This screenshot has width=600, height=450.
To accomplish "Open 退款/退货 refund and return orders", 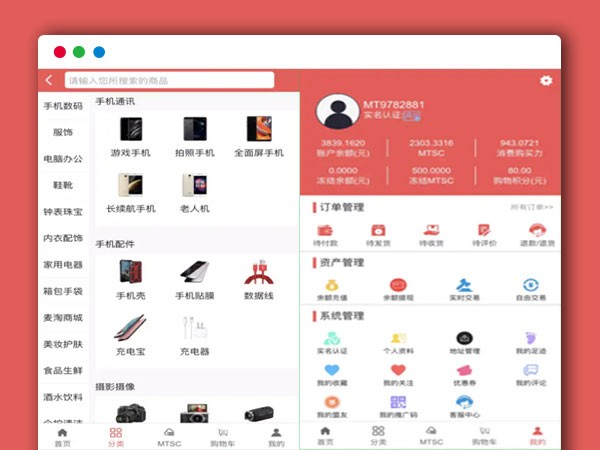I will [536, 232].
